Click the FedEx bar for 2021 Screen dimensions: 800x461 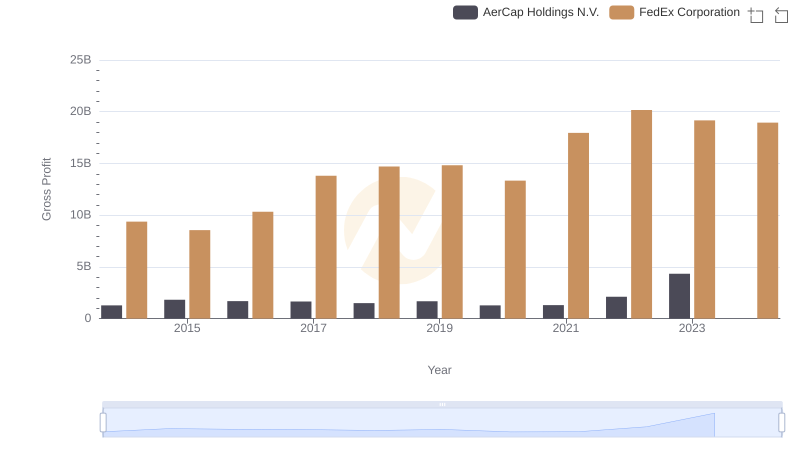(578, 226)
